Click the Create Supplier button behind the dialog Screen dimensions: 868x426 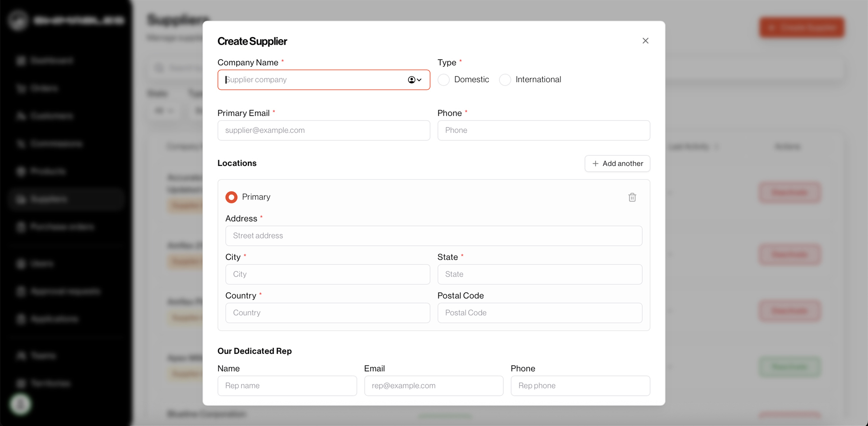point(802,27)
